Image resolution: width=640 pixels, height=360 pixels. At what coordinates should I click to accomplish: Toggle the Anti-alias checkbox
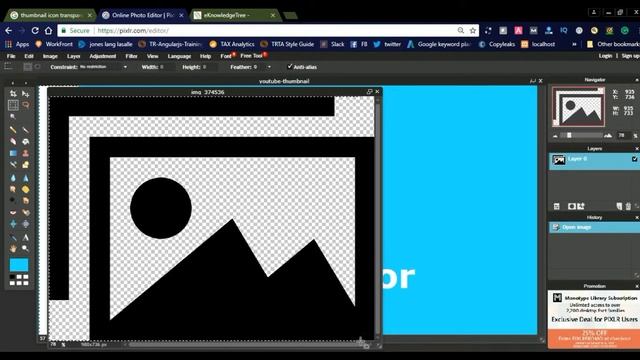point(289,67)
